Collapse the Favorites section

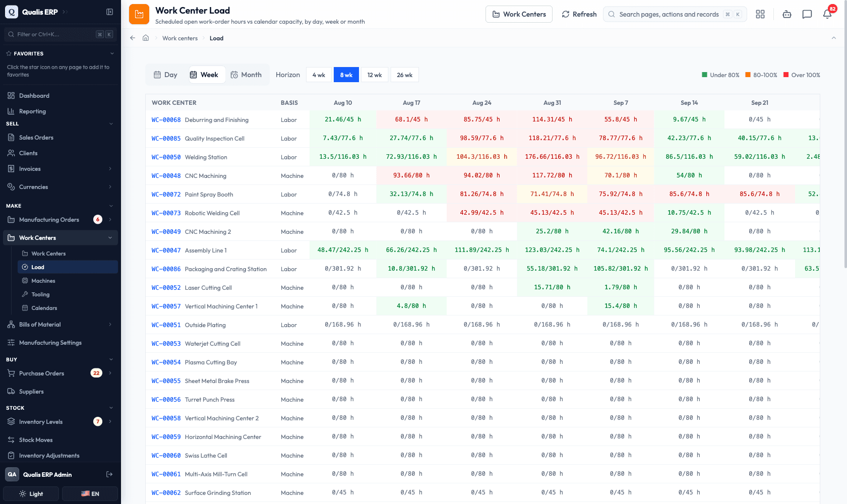click(x=112, y=53)
